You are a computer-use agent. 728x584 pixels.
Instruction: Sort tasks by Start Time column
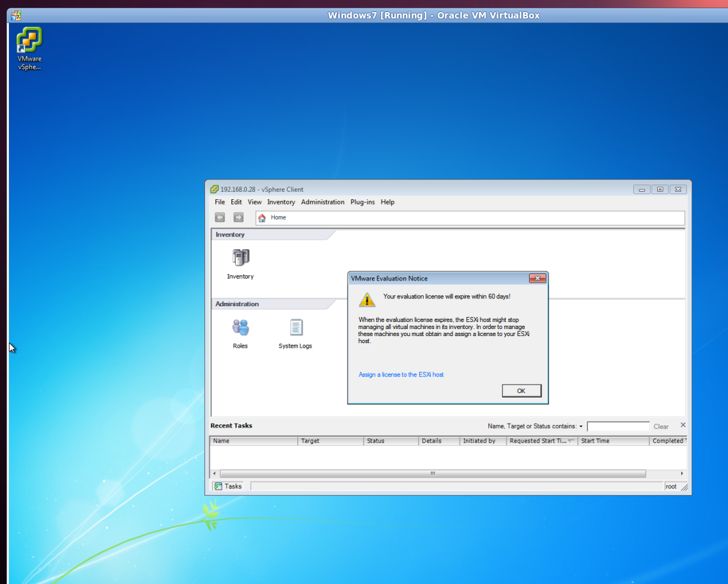[614, 441]
